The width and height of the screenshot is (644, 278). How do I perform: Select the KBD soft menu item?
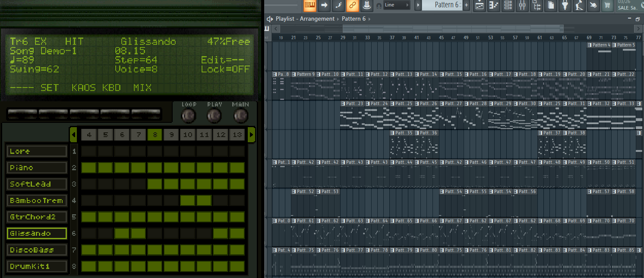pos(111,88)
